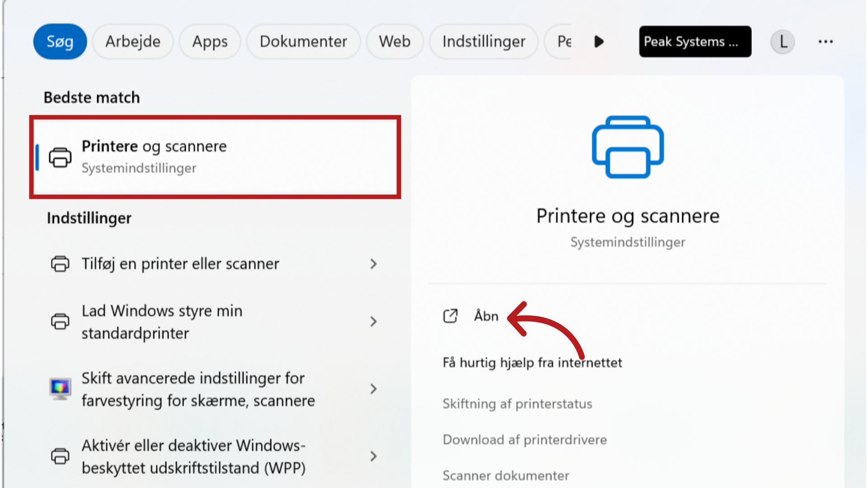Select the Søg filter tab
Screen dimensions: 868x488
60,42
